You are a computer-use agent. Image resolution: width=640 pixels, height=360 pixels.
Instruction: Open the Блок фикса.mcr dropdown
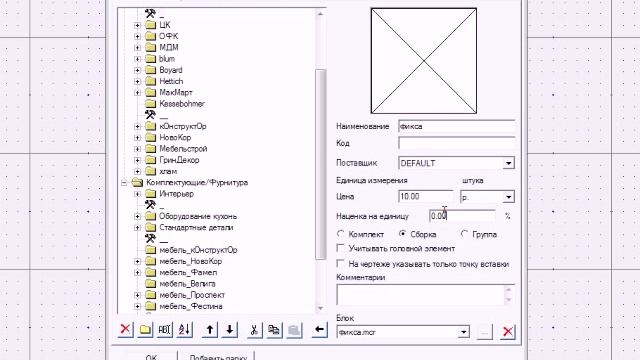464,332
